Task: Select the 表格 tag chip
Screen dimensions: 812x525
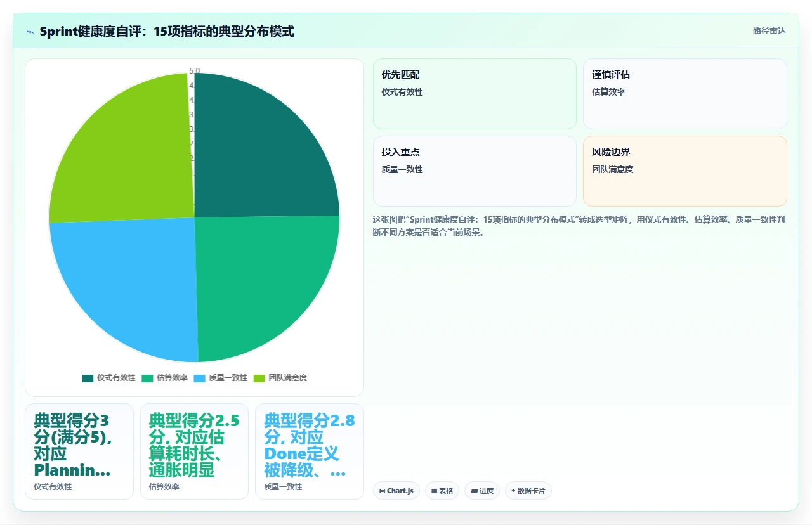Action: pyautogui.click(x=442, y=491)
